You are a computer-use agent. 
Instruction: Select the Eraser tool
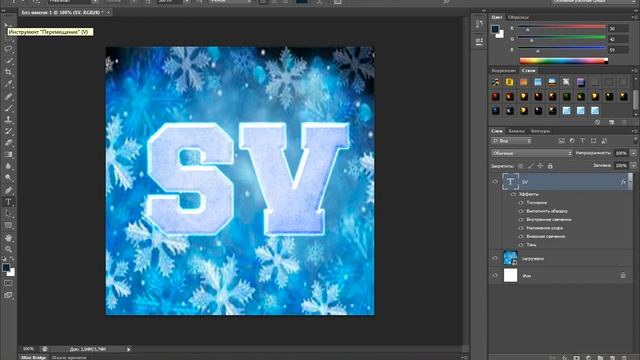pyautogui.click(x=8, y=143)
